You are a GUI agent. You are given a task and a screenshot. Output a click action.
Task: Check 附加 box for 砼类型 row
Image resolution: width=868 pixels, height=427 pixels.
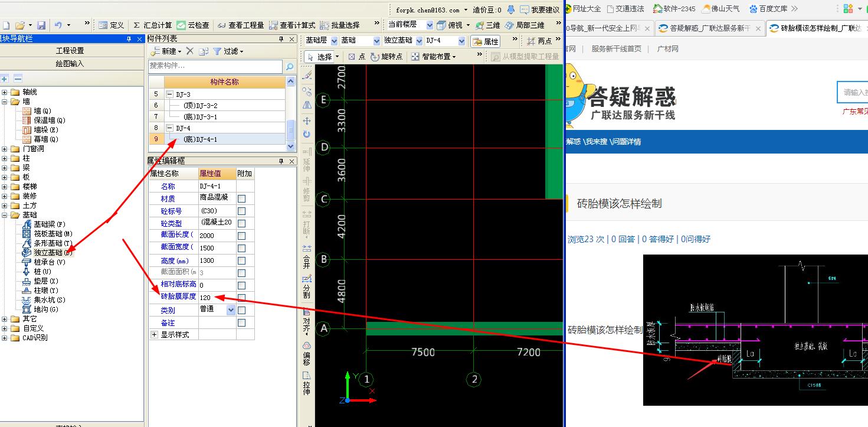[x=241, y=223]
